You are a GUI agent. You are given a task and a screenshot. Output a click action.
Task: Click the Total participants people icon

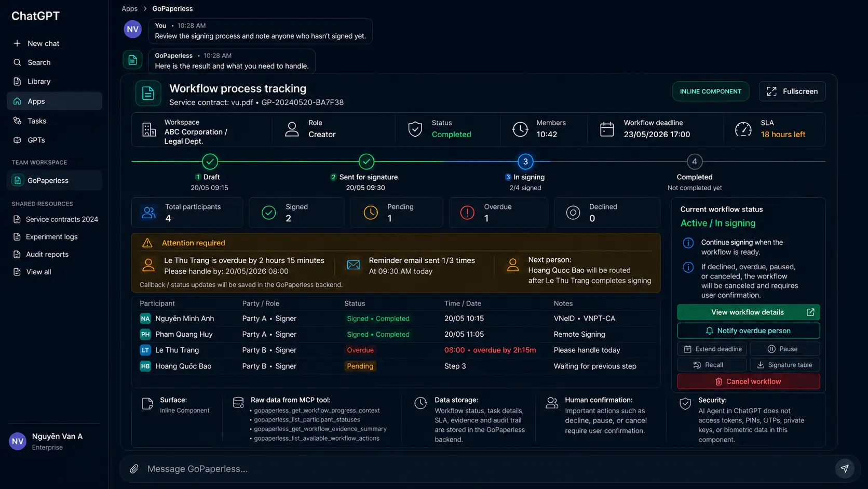coord(148,213)
